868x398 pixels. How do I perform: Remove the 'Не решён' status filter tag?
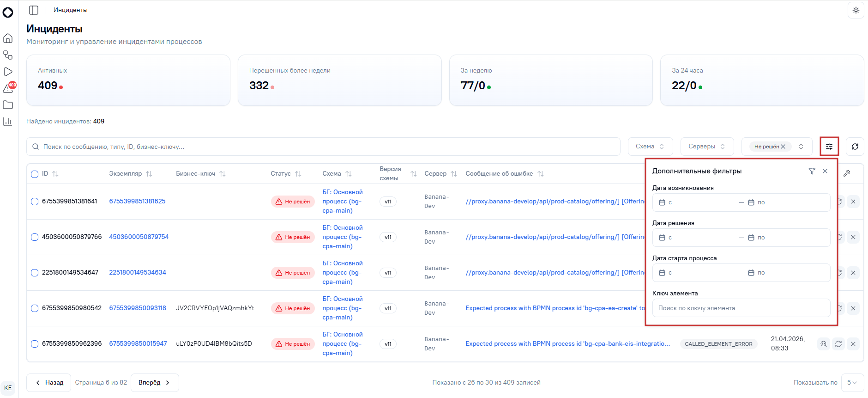pos(783,147)
